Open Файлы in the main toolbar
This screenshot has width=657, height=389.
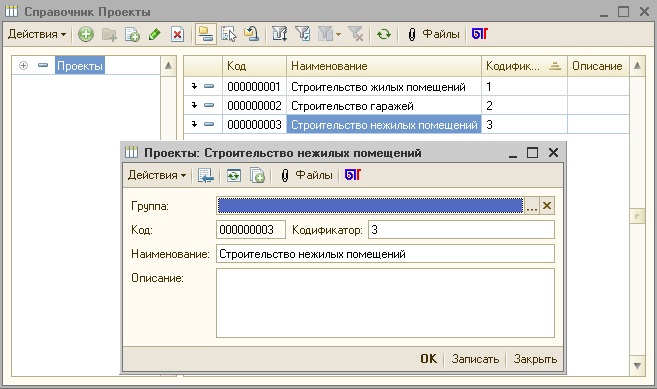pos(434,34)
